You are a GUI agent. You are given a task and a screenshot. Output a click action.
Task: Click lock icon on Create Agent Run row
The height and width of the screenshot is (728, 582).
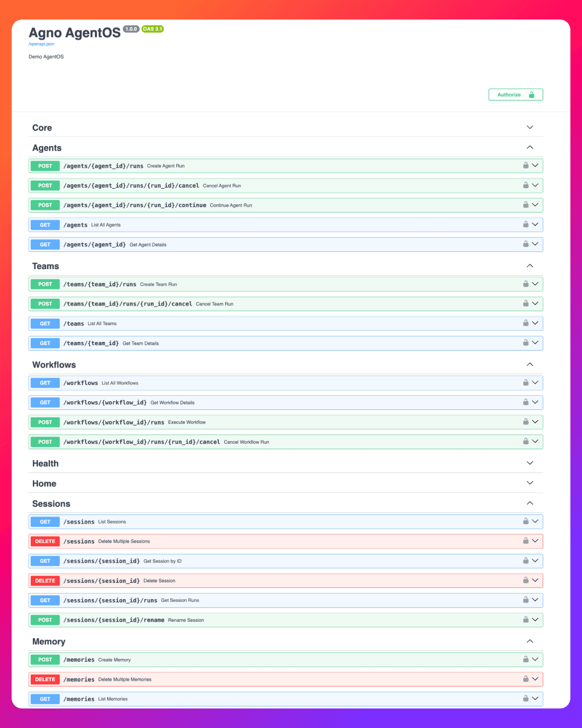click(525, 166)
